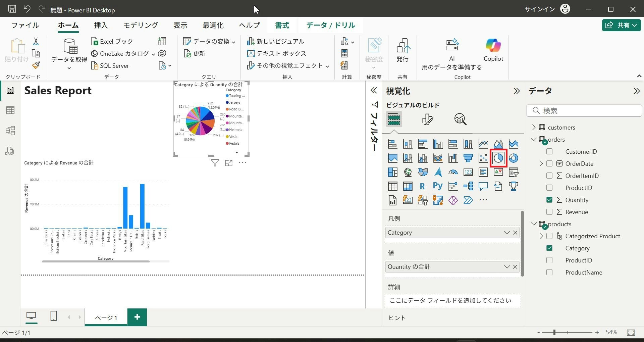This screenshot has width=644, height=342.
Task: Open the 書式 ribbon tab
Action: tap(282, 25)
